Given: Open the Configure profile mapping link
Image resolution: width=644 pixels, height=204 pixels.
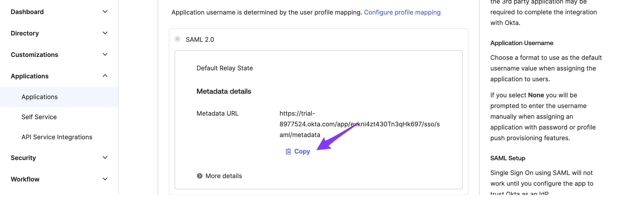Looking at the screenshot, I should coord(402,12).
